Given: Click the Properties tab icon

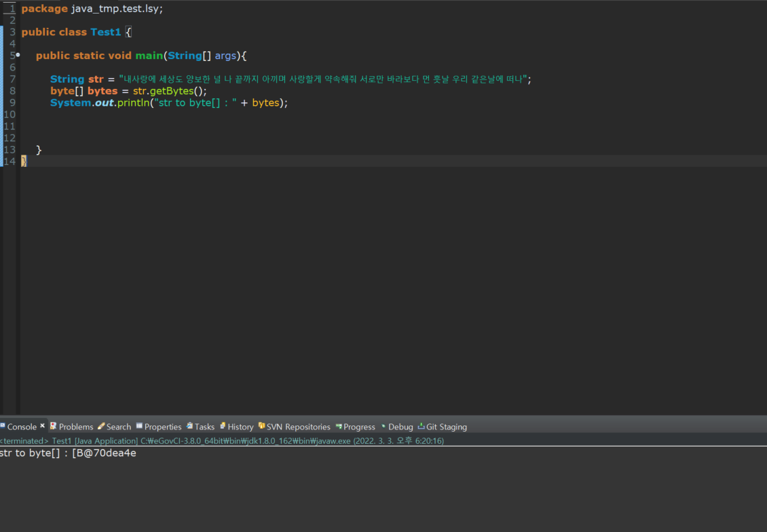Looking at the screenshot, I should (139, 426).
